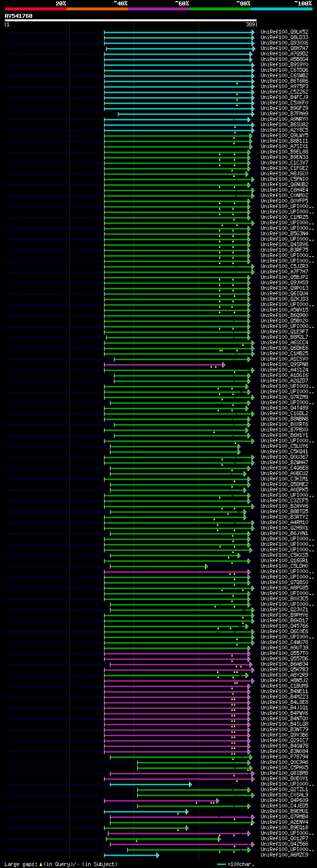Select hit label UniRef100_Q9JHS9

(284, 282)
